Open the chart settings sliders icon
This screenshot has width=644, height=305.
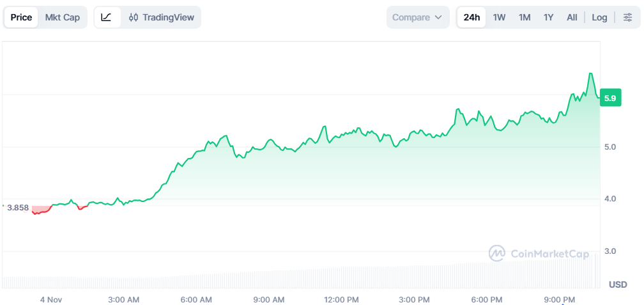click(627, 17)
